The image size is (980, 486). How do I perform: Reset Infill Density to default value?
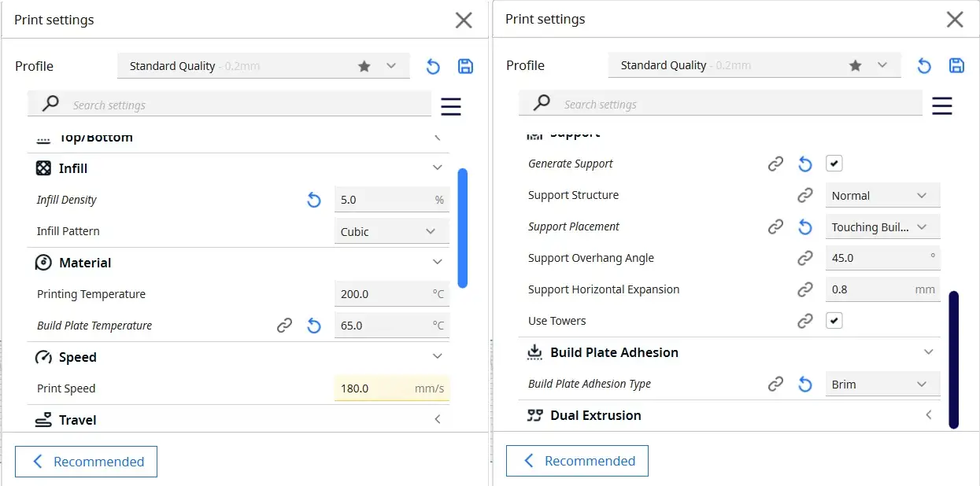(314, 201)
